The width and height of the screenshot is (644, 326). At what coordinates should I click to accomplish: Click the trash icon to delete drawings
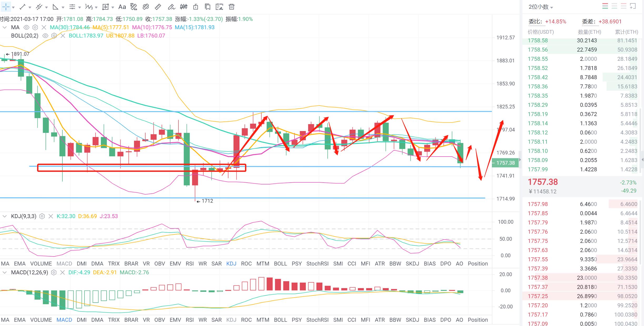click(231, 7)
